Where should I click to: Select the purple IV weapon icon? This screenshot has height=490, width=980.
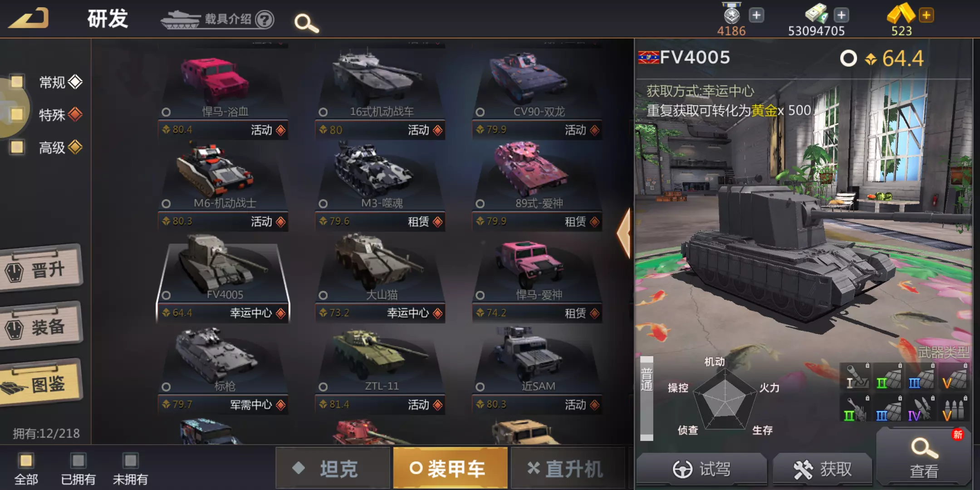(x=921, y=408)
